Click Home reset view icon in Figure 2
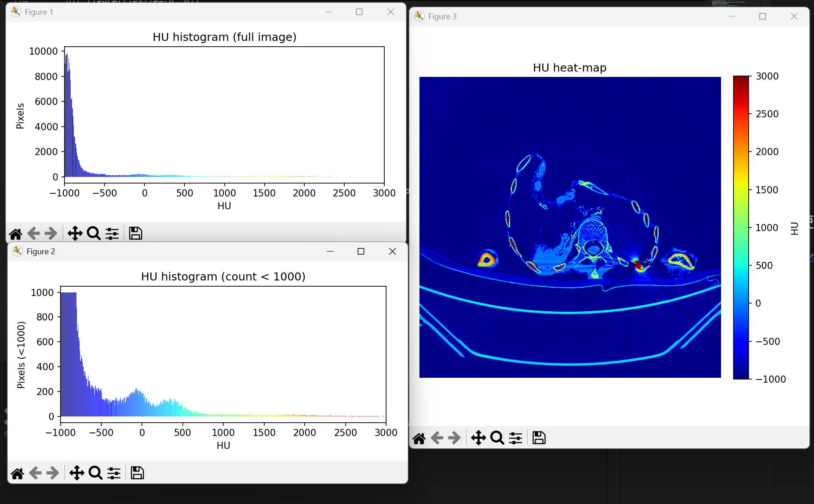 [17, 473]
